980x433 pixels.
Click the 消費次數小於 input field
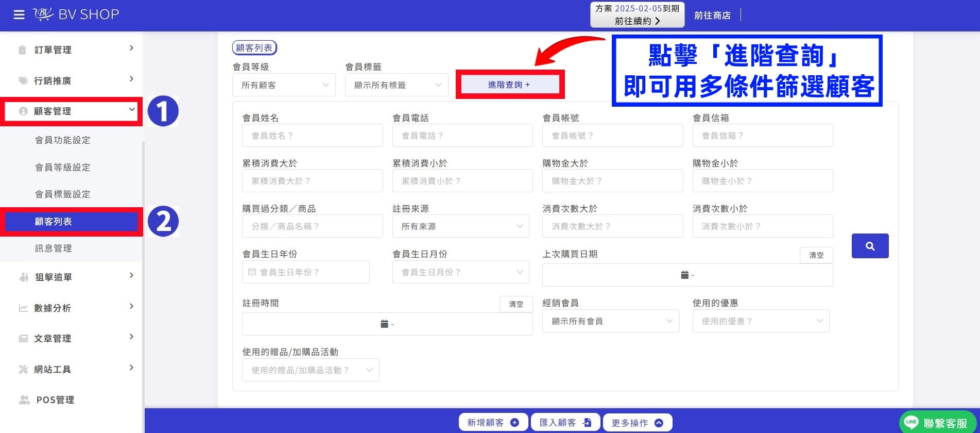coord(763,226)
